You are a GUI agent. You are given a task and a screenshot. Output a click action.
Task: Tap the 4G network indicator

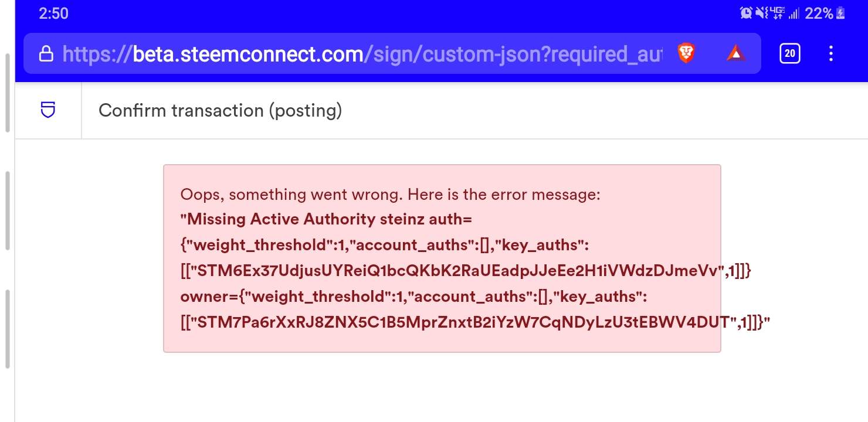click(x=777, y=13)
